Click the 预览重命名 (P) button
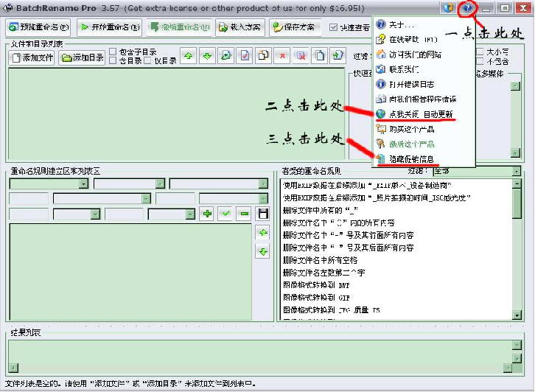This screenshot has width=535, height=392. pos(38,27)
